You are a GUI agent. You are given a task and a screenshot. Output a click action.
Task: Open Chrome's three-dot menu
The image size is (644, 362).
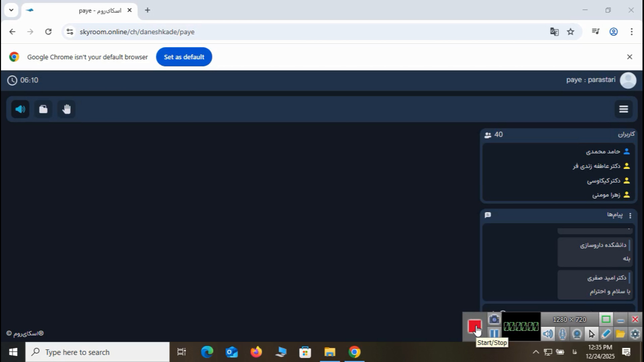point(632,32)
